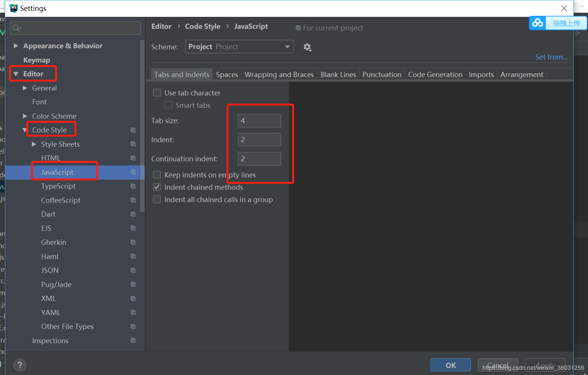Select JSON code style
Screen dimensions: 588x375
50,270
